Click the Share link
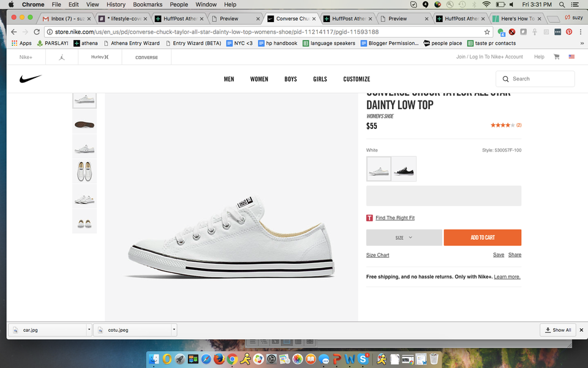This screenshot has height=368, width=588. pos(514,255)
